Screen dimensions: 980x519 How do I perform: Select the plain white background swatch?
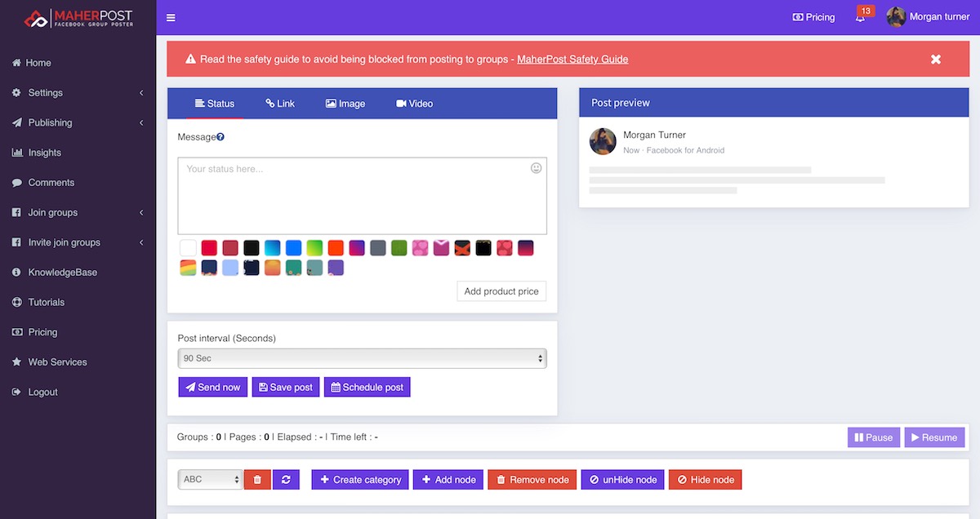coord(188,248)
